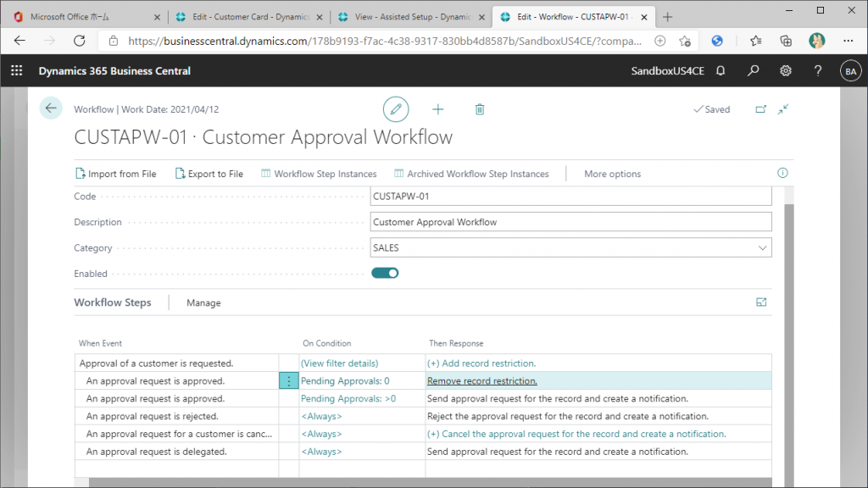Switch to View - Assisted Setup tab
868x488 pixels.
(x=413, y=17)
